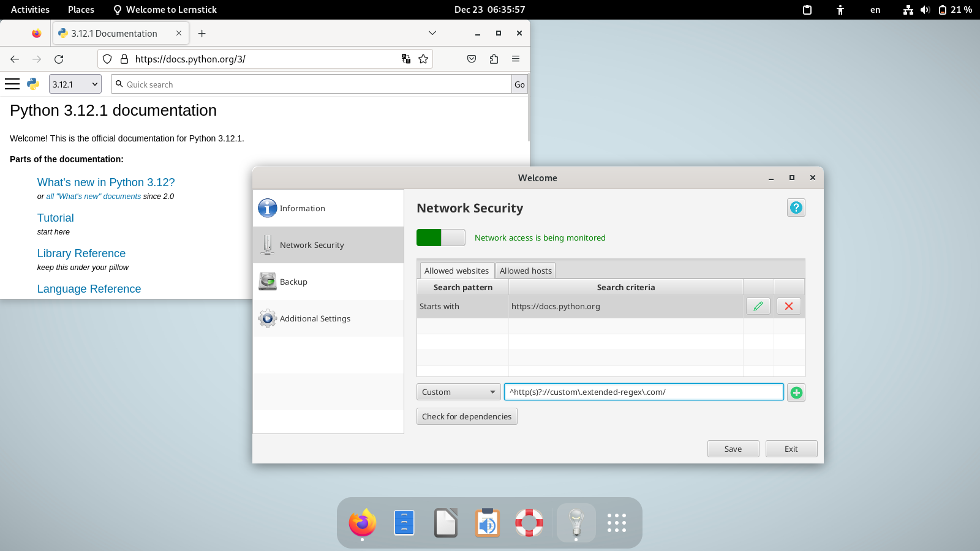Open Firefox extensions icon

coord(494,59)
